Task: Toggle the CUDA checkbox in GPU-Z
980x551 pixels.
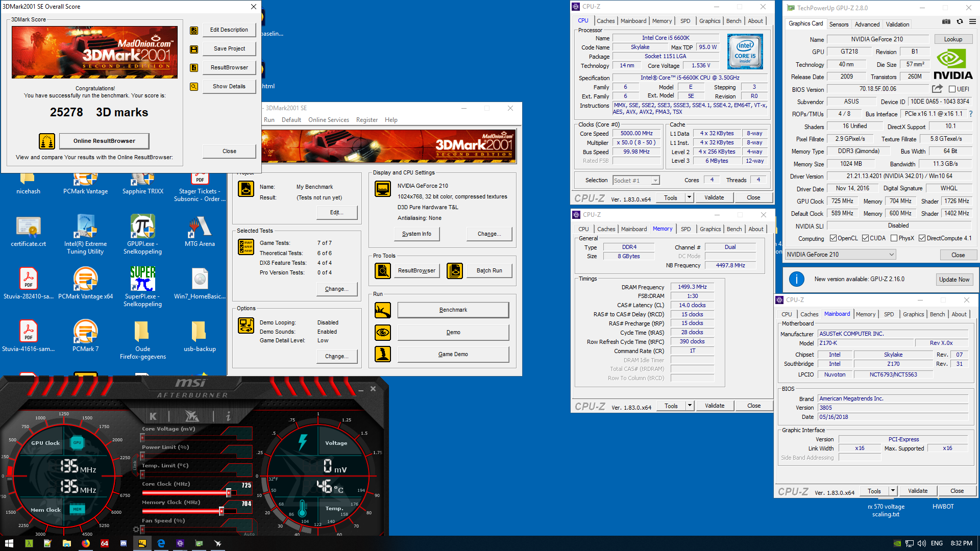Action: point(865,238)
